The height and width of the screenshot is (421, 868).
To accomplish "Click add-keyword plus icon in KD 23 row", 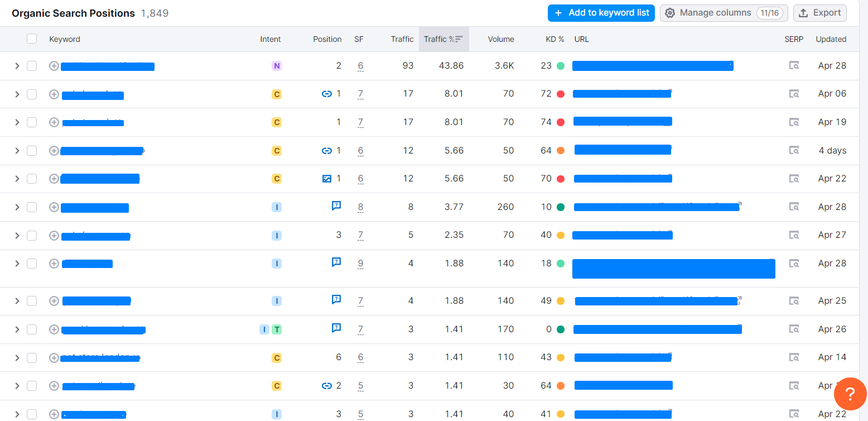I will pyautogui.click(x=54, y=66).
